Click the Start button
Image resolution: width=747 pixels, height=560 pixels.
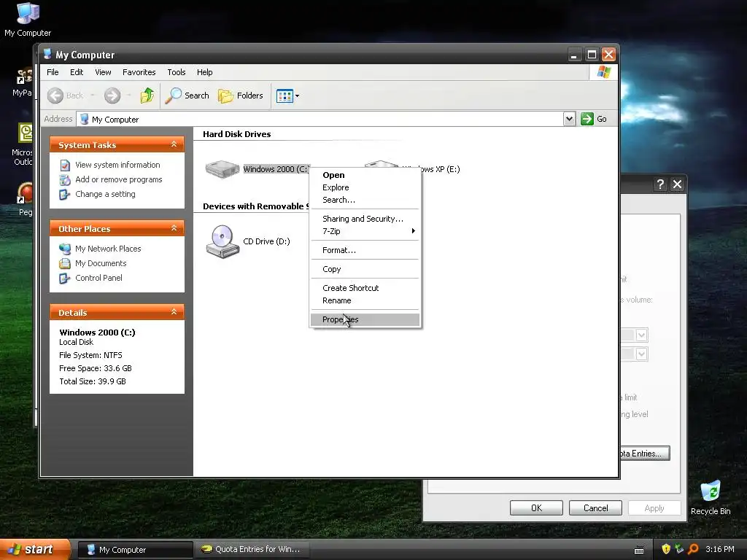click(34, 550)
